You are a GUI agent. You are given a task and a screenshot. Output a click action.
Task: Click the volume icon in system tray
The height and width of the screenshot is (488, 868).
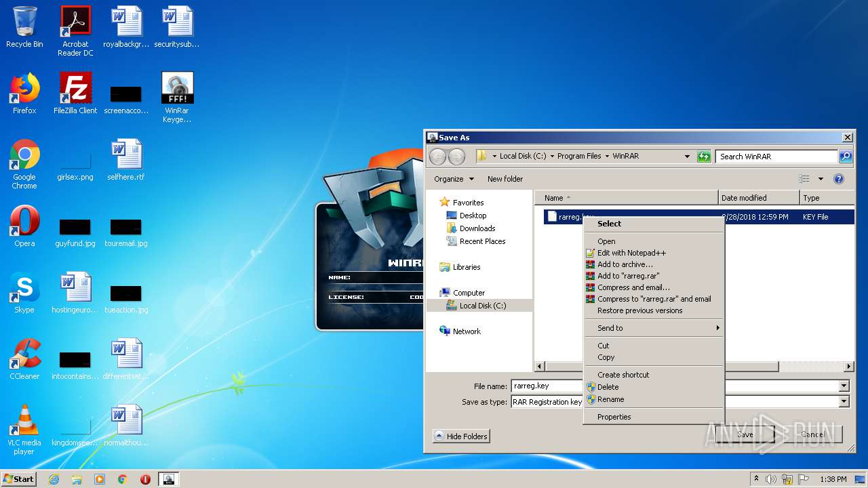coord(771,479)
